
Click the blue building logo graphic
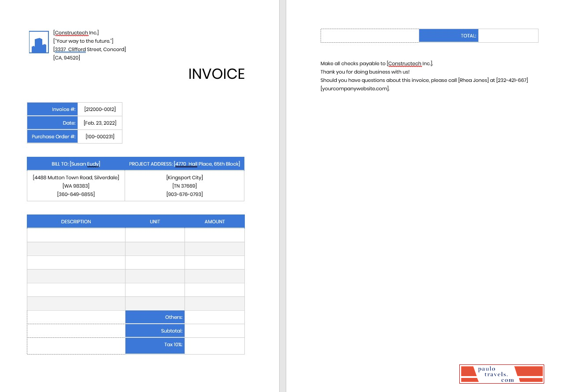[x=38, y=41]
